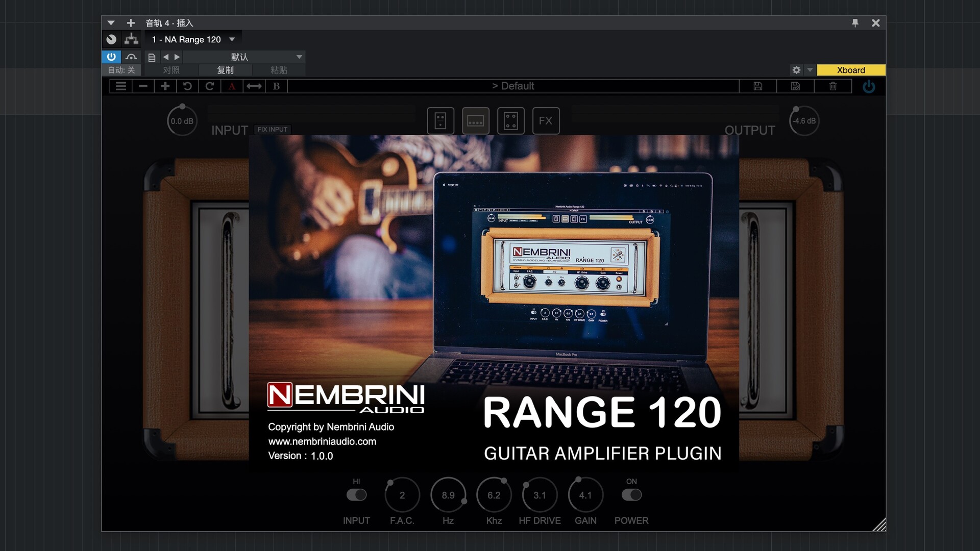
Task: Click the bypass arc icon next to power
Action: (131, 57)
